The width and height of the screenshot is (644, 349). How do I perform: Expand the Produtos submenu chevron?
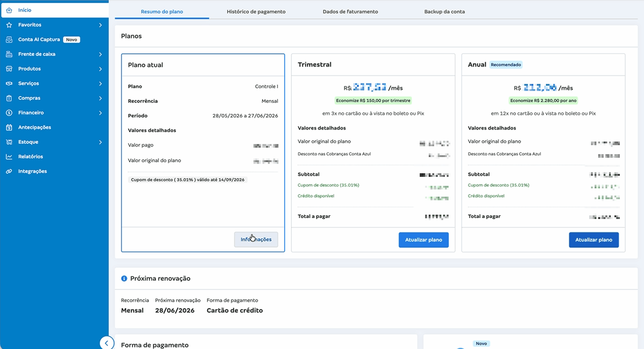[x=100, y=69]
